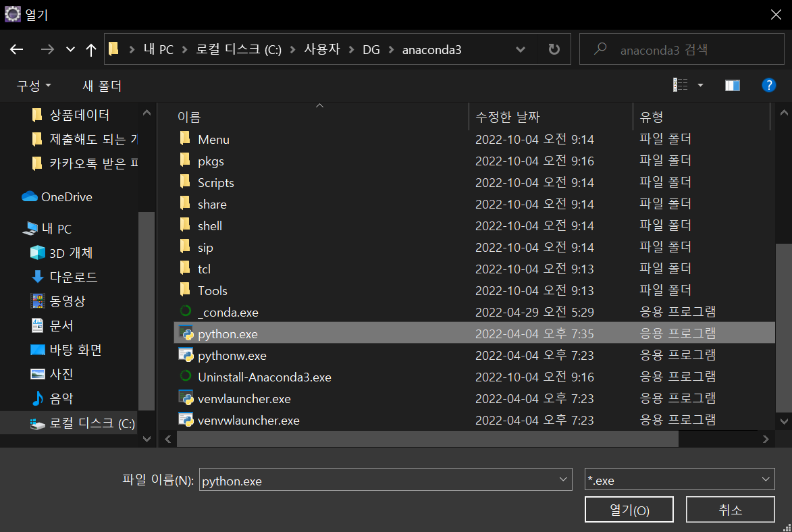The image size is (792, 532).
Task: Click the 취소 button
Action: 730,509
